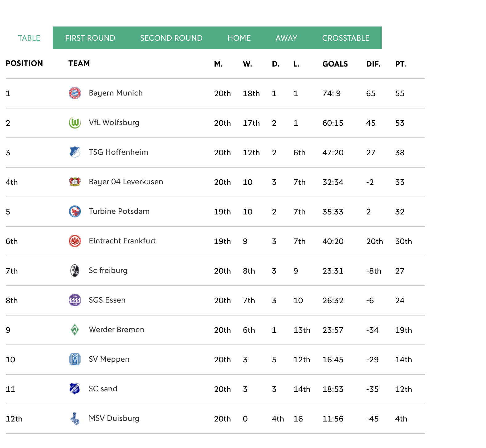Open the Bayern Munich team name link
The height and width of the screenshot is (448, 486).
pos(116,93)
